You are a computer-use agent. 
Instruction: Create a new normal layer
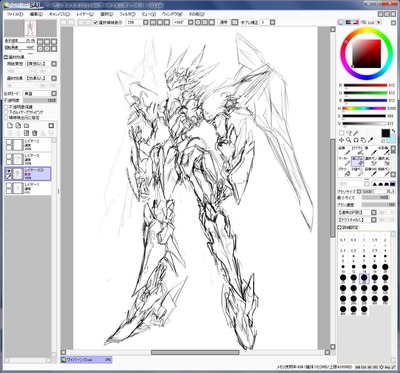pyautogui.click(x=10, y=126)
